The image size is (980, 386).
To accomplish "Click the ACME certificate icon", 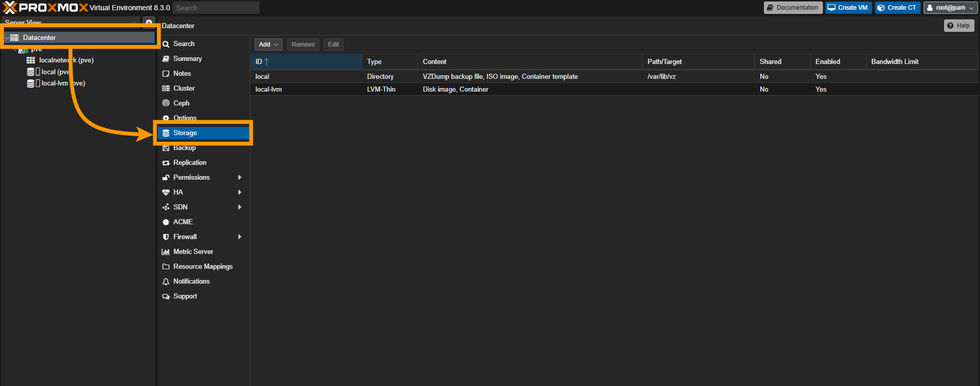I will [166, 222].
